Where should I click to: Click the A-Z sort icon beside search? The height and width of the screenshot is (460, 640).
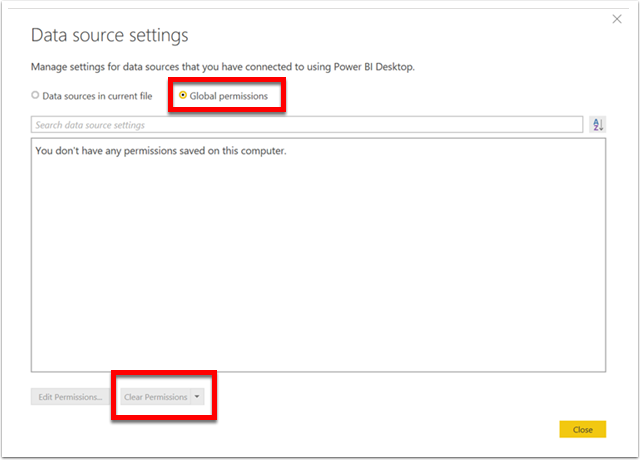tap(598, 124)
